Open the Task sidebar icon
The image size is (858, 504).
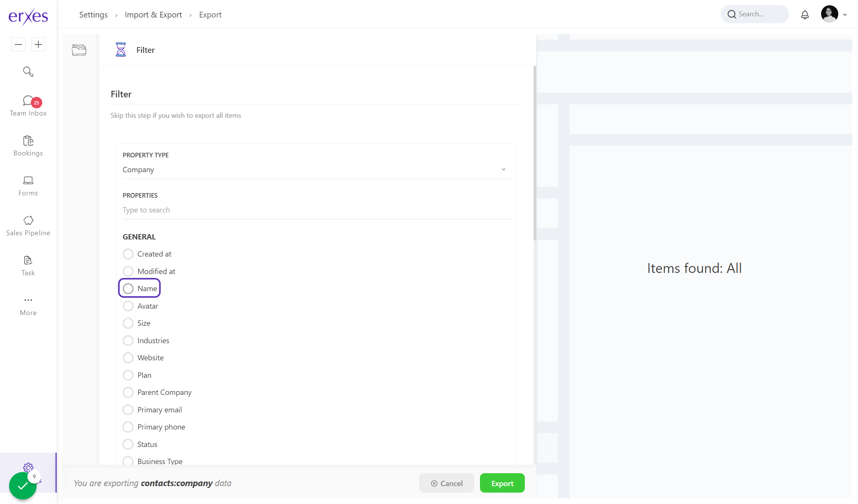pyautogui.click(x=28, y=265)
